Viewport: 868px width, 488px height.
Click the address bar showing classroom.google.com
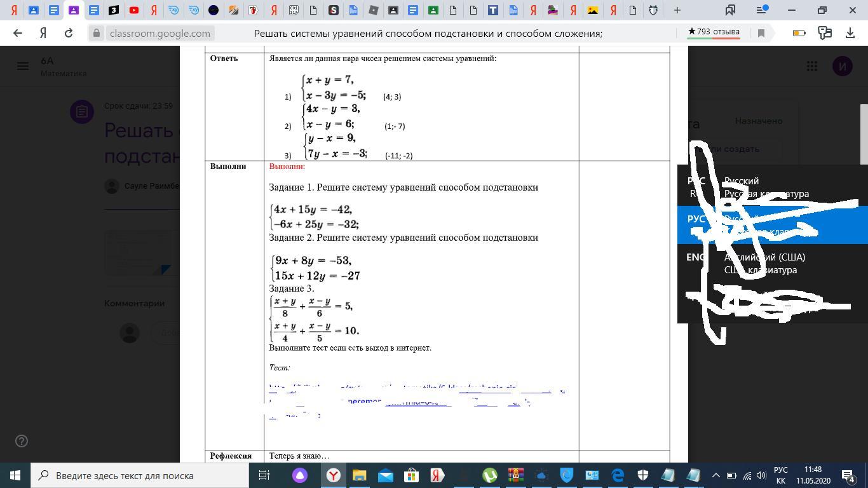(159, 33)
